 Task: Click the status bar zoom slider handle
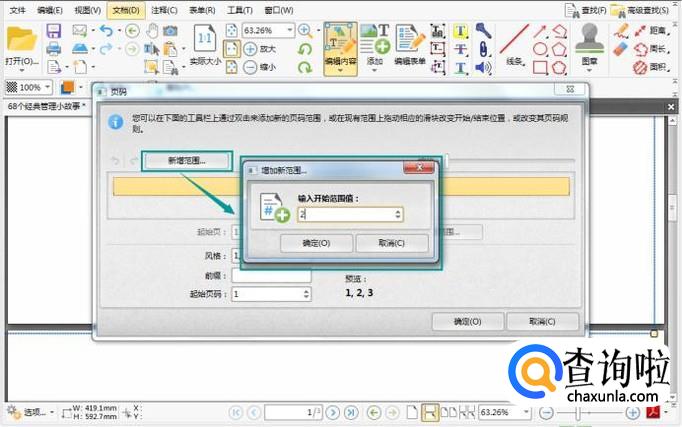pyautogui.click(x=578, y=413)
